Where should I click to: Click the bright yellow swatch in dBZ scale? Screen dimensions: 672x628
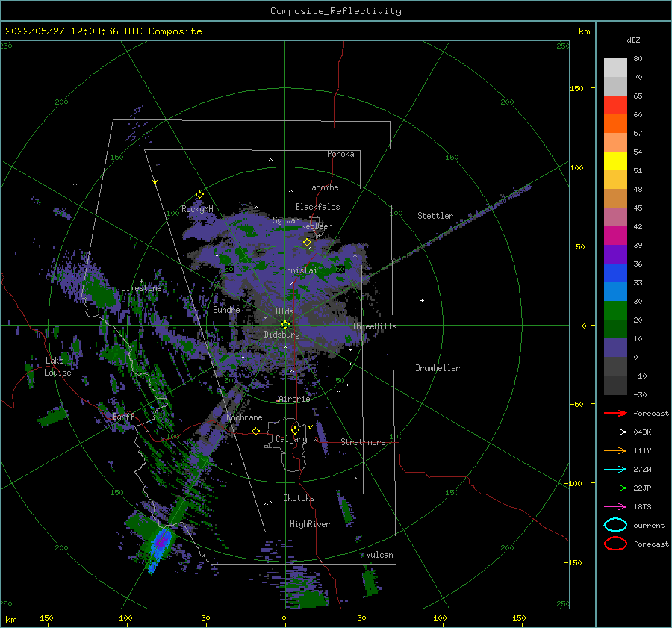pyautogui.click(x=615, y=161)
